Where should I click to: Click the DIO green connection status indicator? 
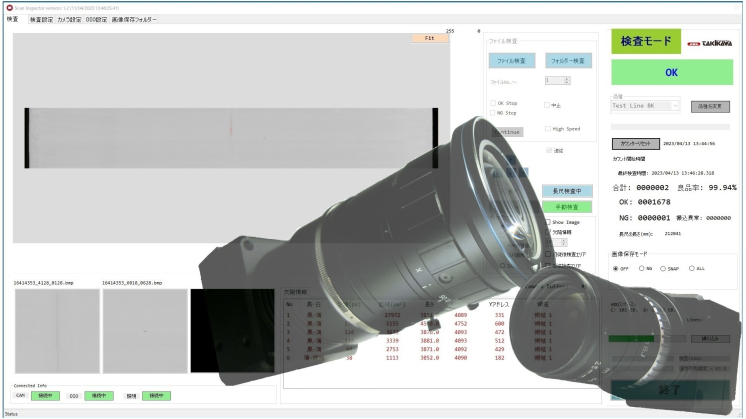click(x=99, y=396)
